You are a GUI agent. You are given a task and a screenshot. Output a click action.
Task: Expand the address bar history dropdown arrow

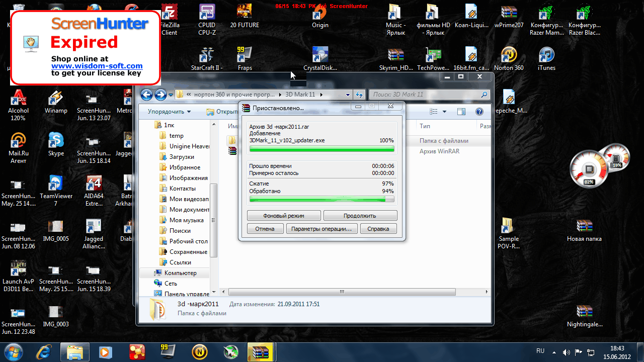(348, 95)
